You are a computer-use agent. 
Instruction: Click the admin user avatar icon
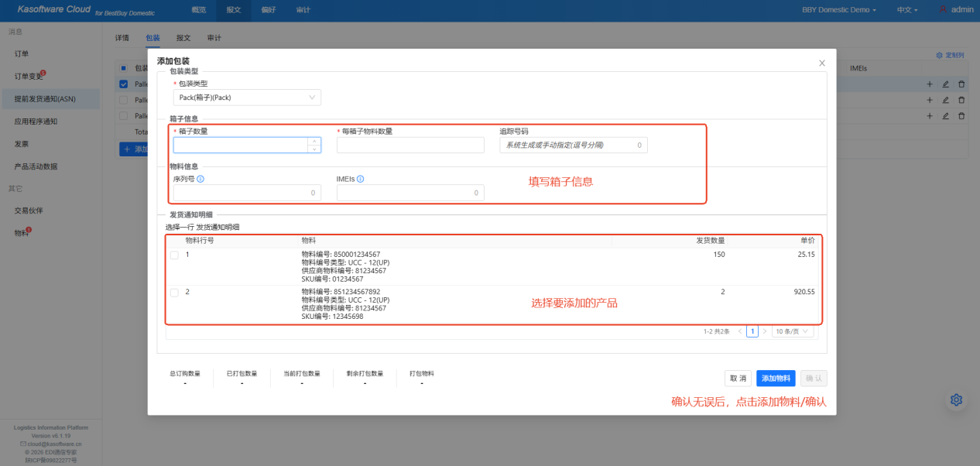pyautogui.click(x=943, y=10)
